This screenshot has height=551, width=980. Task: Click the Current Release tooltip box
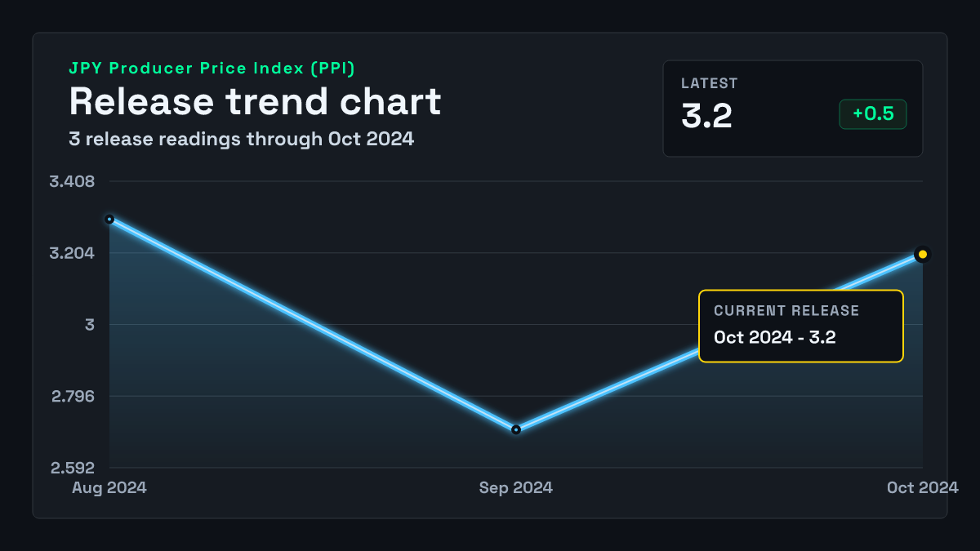tap(801, 326)
